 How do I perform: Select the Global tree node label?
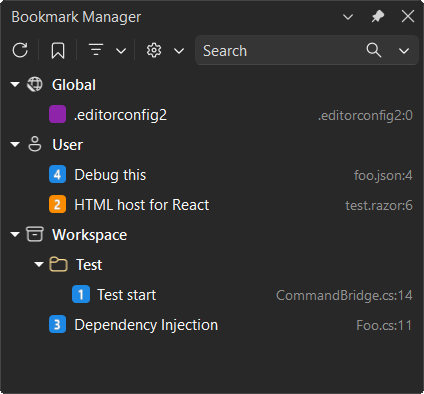coord(74,85)
